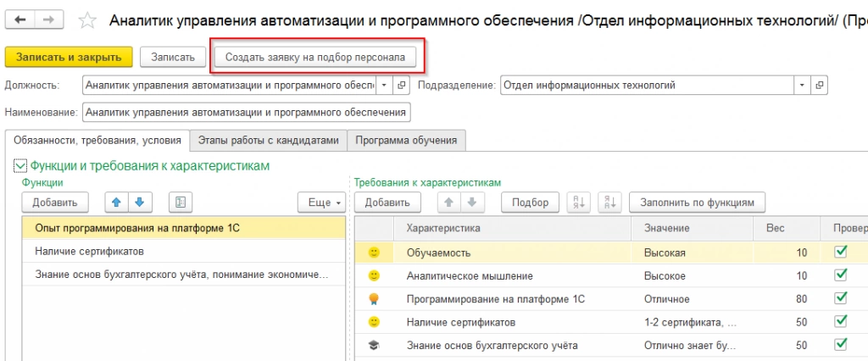Screen dimensions: 868x361
Task: Select the Аналитическое мышление characteristic cell
Action: (512, 275)
